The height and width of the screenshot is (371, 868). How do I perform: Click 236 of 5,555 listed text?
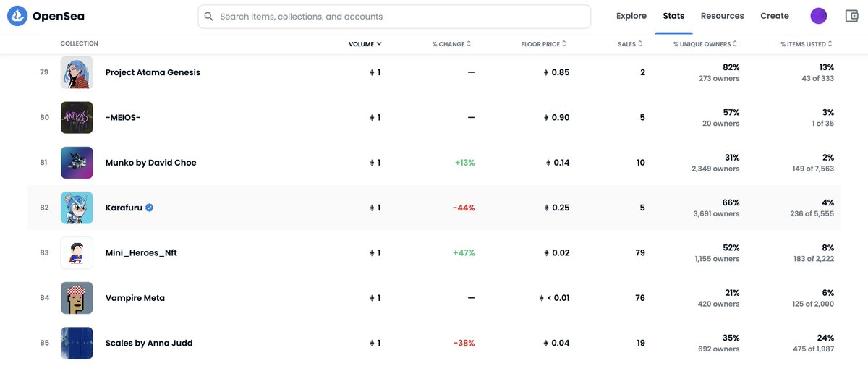(811, 213)
